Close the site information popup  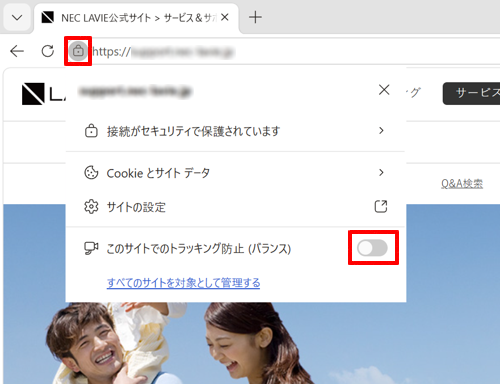384,90
